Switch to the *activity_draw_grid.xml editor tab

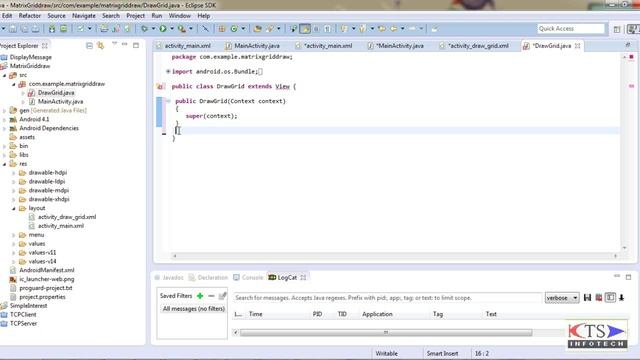pyautogui.click(x=478, y=46)
